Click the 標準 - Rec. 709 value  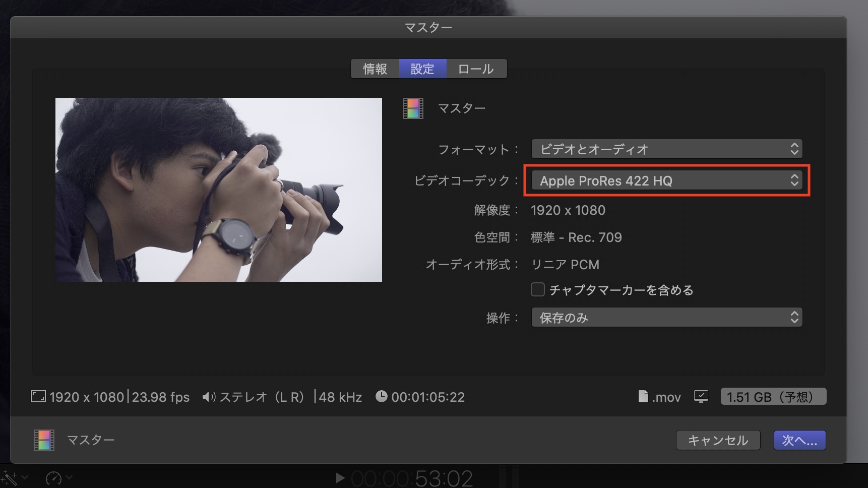click(576, 237)
